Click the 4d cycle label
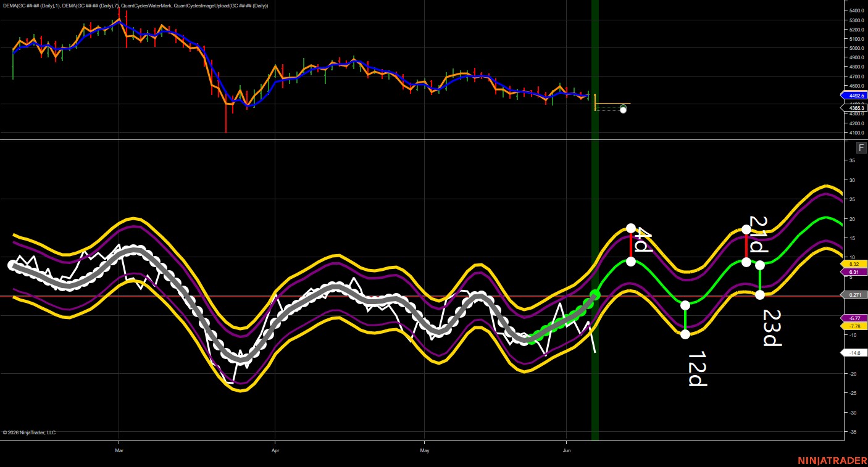The image size is (868, 467). 643,241
